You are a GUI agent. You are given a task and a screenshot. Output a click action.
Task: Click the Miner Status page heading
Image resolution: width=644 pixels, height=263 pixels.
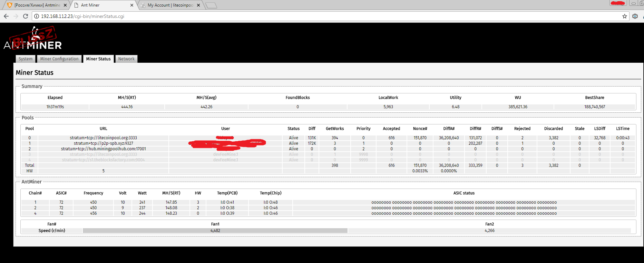click(x=35, y=73)
